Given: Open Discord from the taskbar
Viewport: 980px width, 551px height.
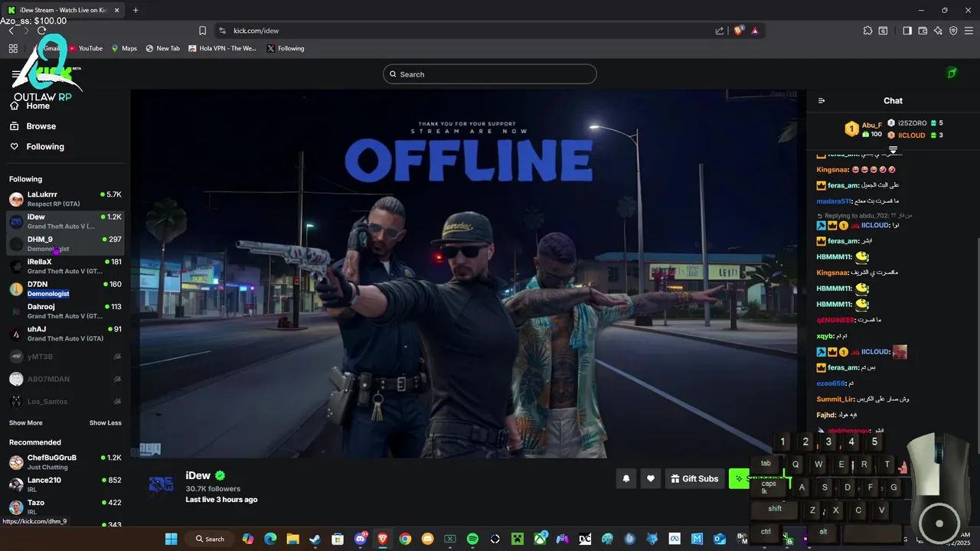Looking at the screenshot, I should 360,539.
